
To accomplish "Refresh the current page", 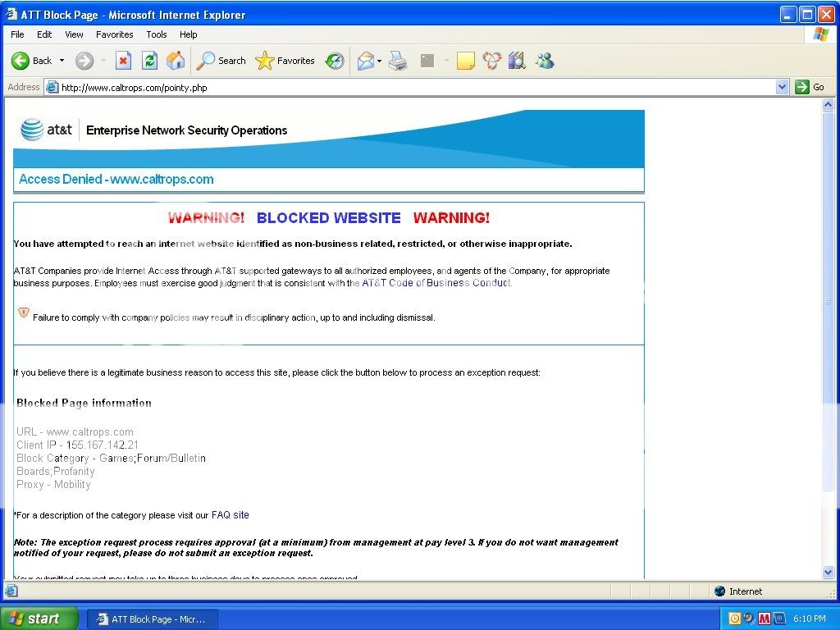I will coord(149,61).
